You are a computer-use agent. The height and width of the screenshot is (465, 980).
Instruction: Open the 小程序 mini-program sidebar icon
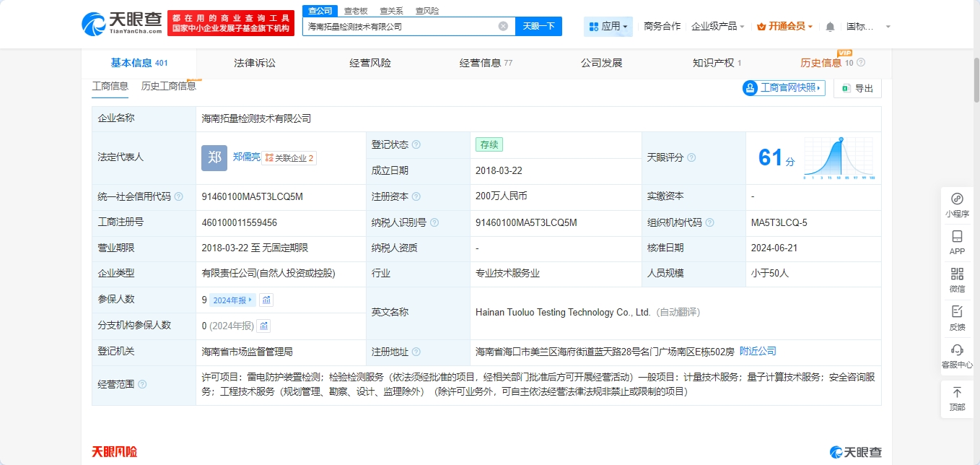957,205
